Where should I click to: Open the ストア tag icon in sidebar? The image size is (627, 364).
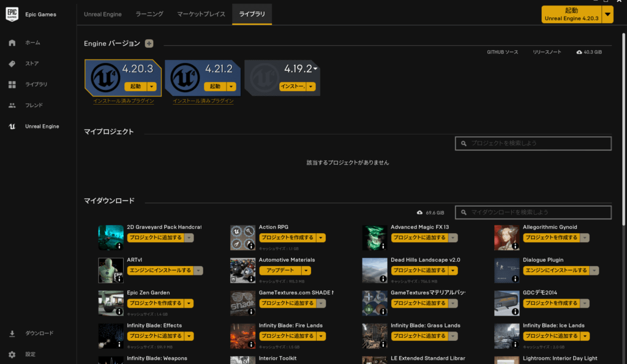[12, 64]
